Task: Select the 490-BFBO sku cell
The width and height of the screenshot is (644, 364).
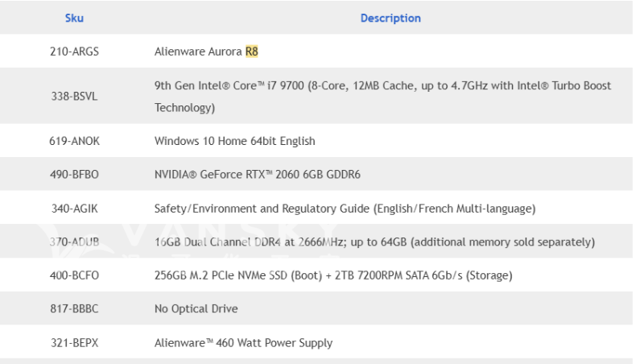Action: pos(74,175)
